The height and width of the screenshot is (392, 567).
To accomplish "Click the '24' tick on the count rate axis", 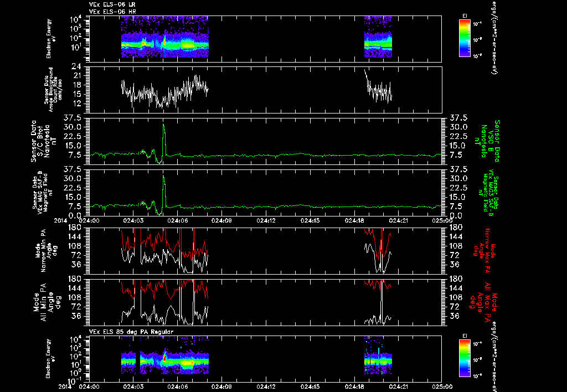I will 76,67.
